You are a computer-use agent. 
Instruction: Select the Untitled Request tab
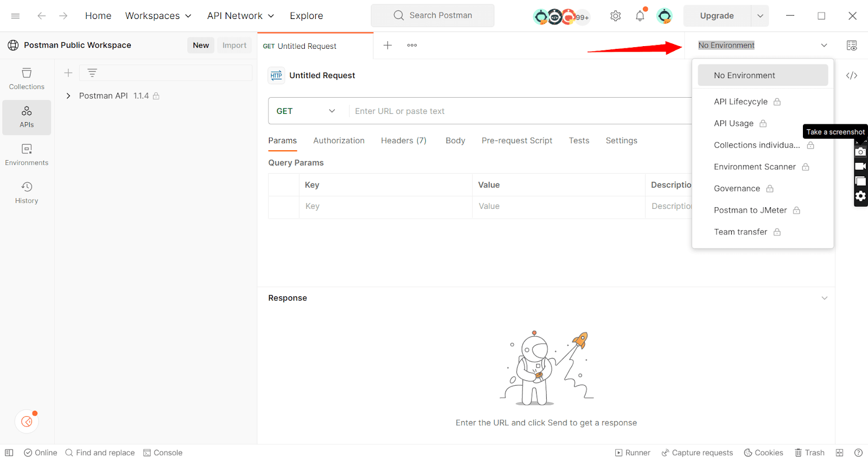click(315, 46)
